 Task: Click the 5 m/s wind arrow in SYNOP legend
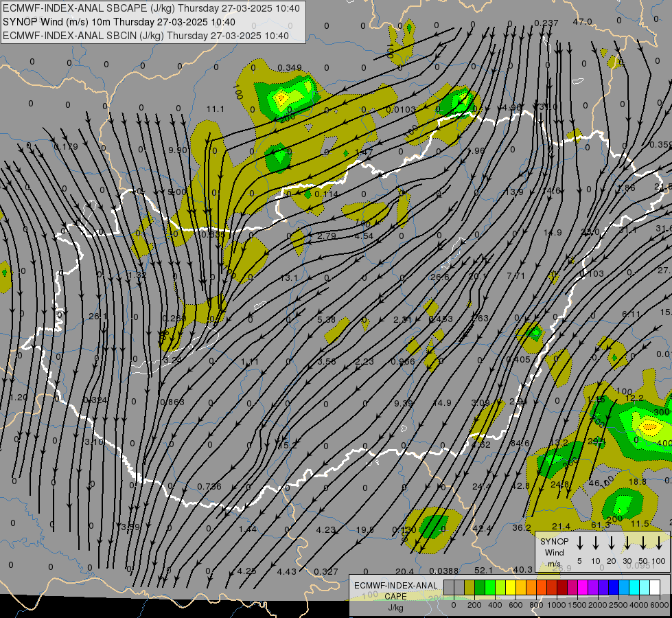click(579, 542)
